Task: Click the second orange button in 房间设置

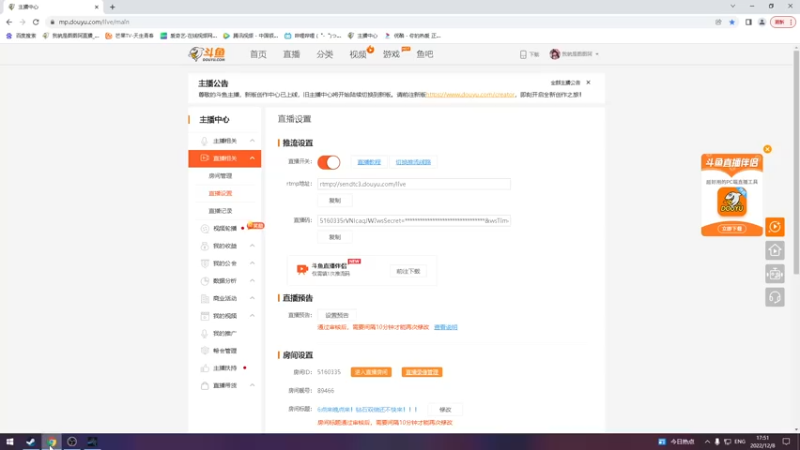Action: tap(421, 372)
